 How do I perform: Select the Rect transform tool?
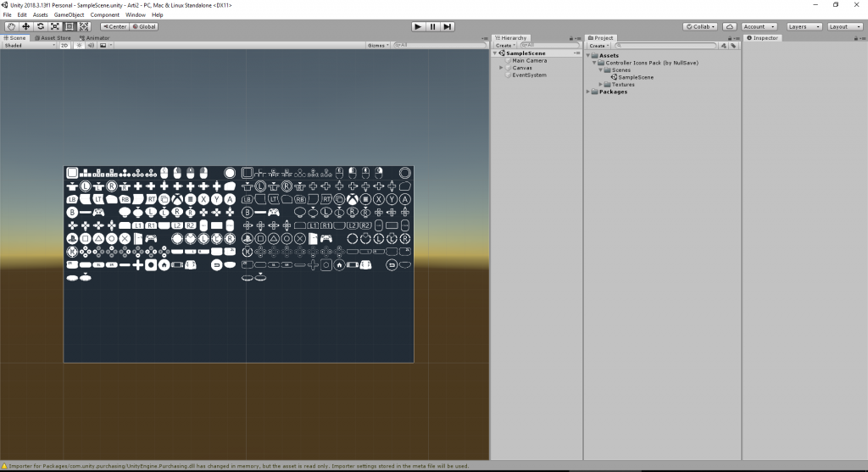pos(70,26)
